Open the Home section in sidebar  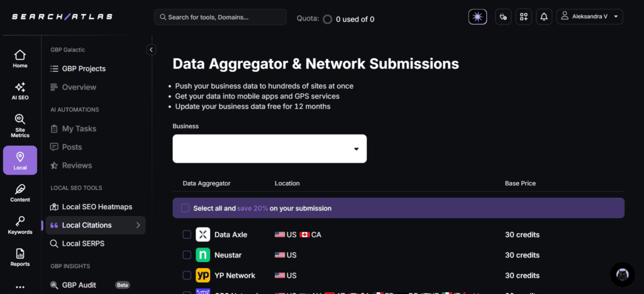pos(19,58)
